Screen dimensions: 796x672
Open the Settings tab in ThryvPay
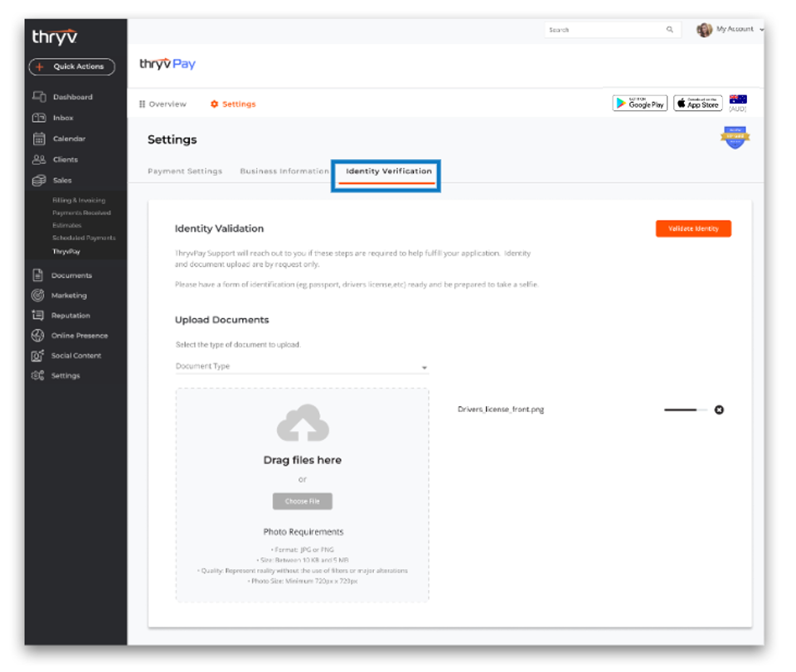(x=233, y=104)
